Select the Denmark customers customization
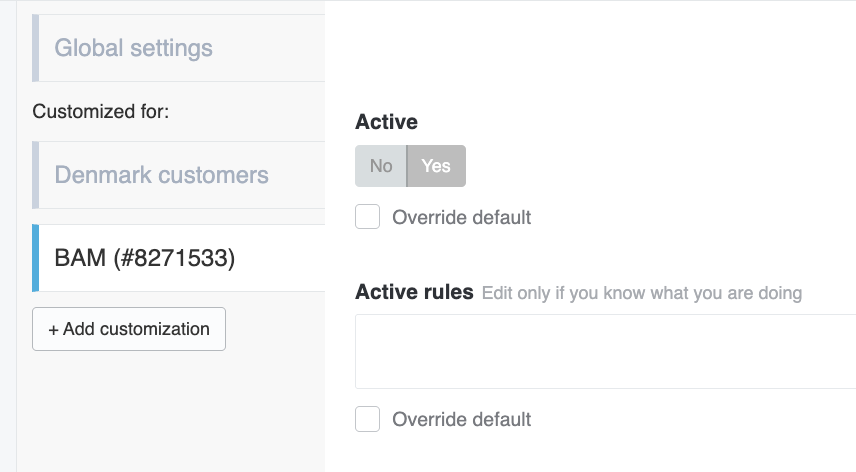 pyautogui.click(x=179, y=175)
